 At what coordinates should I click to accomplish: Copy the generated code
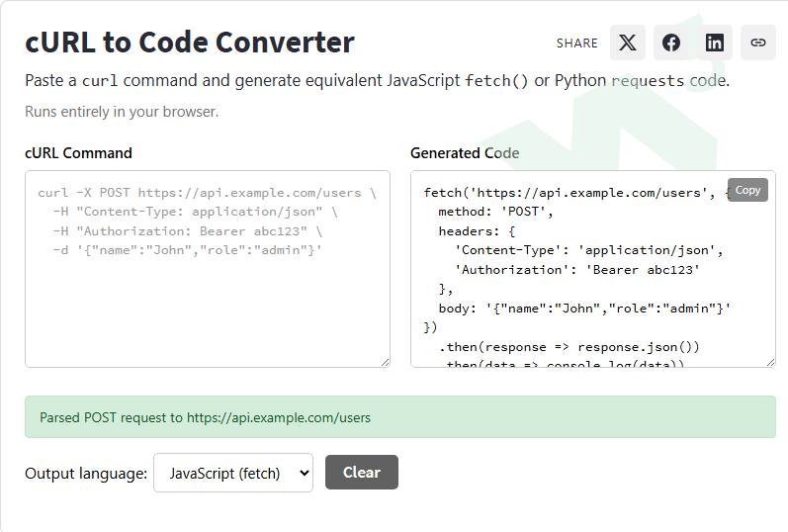[747, 190]
